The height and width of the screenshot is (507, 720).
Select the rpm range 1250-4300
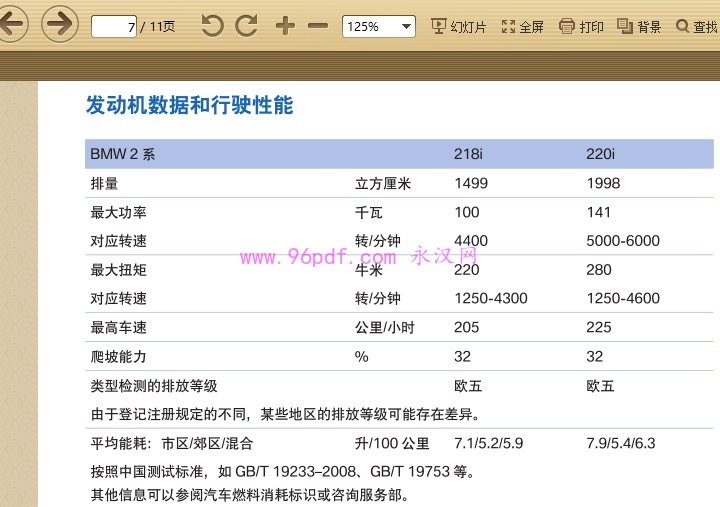(491, 299)
